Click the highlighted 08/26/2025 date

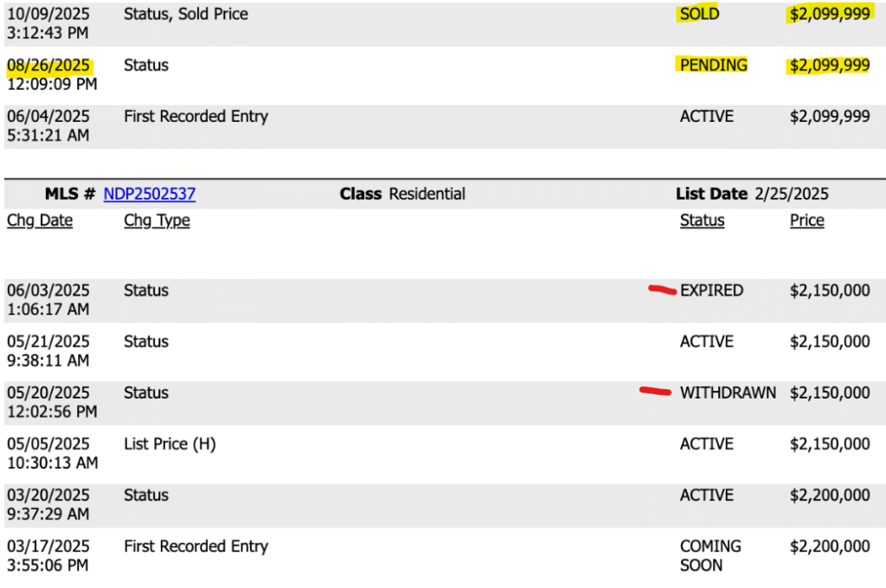click(48, 66)
